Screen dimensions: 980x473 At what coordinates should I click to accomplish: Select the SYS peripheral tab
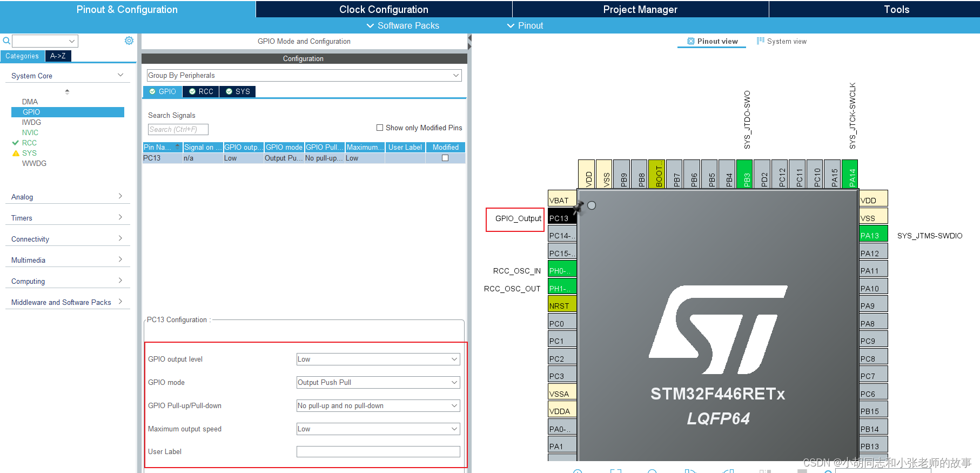click(x=238, y=91)
